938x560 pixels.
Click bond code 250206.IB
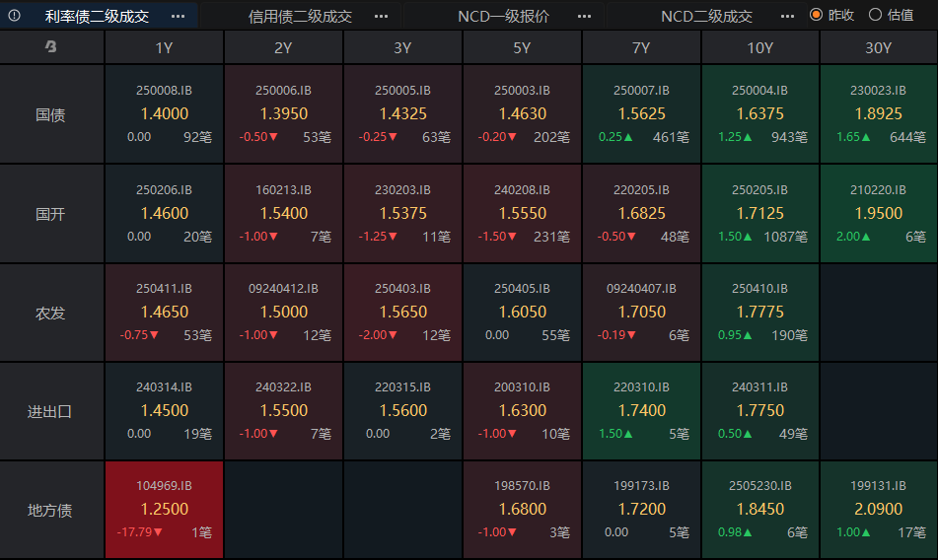[x=164, y=189]
